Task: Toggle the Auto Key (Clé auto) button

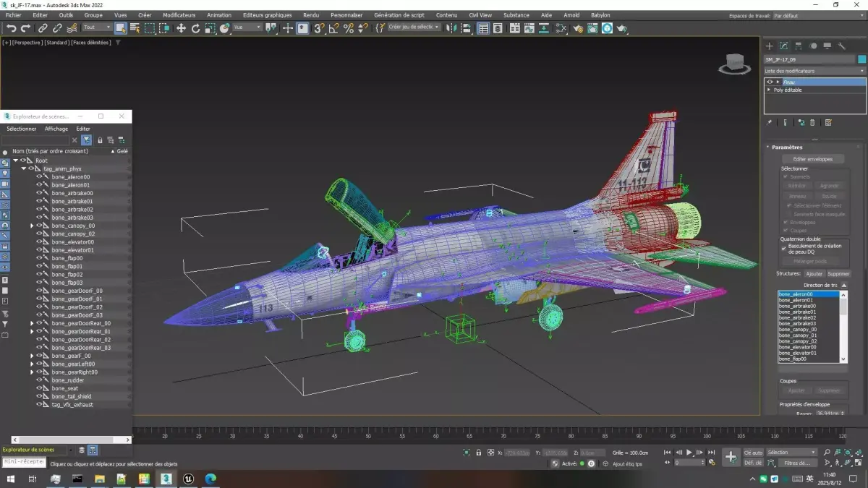Action: tap(753, 453)
